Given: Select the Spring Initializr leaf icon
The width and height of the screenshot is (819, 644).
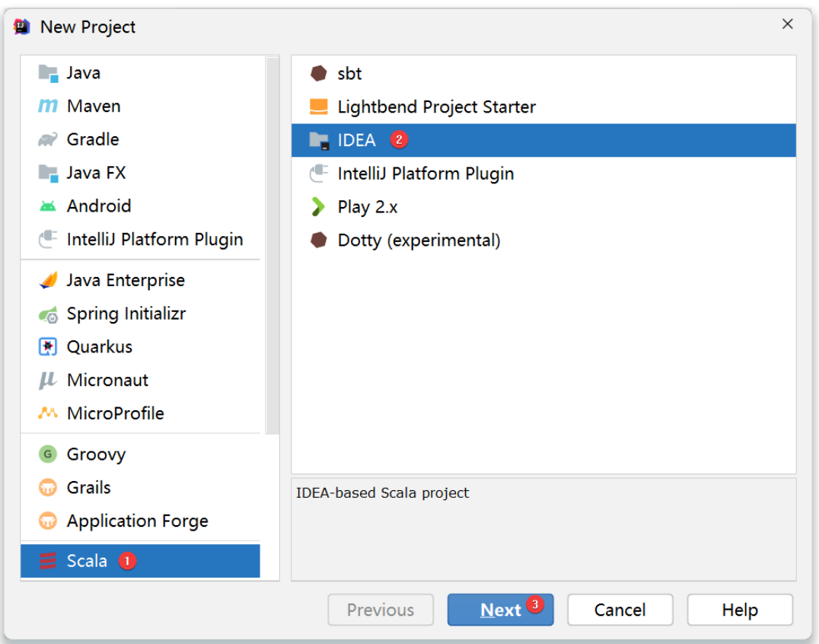Looking at the screenshot, I should (x=48, y=314).
